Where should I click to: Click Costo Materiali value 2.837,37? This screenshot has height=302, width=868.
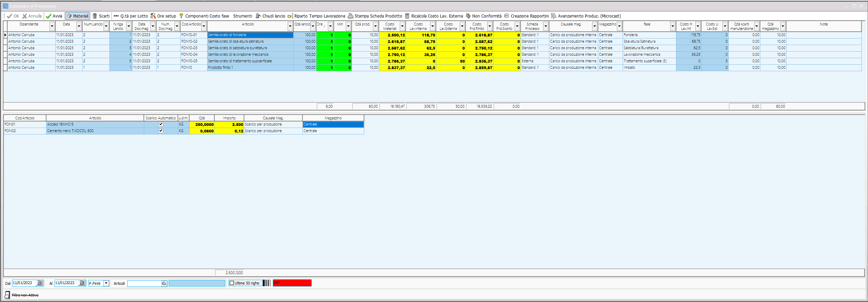[392, 68]
